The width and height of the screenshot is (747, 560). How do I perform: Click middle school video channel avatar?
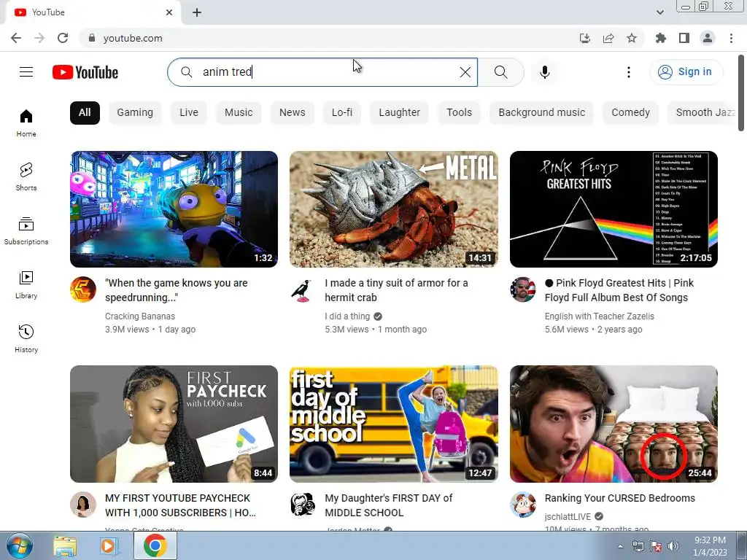coord(303,505)
